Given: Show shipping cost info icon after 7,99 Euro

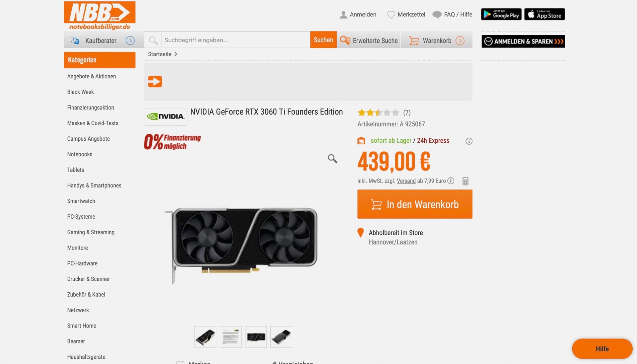Looking at the screenshot, I should tap(451, 181).
